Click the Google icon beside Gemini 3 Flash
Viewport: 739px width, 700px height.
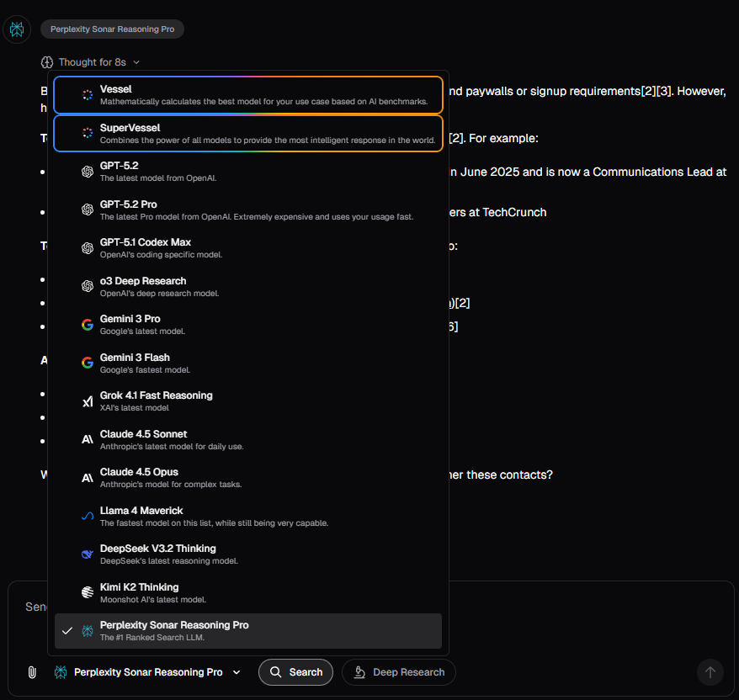coord(88,363)
